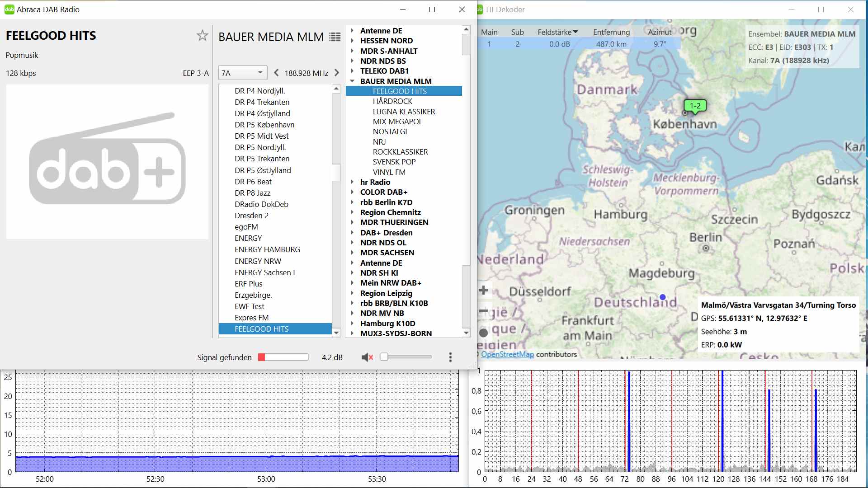The height and width of the screenshot is (488, 868).
Task: Click the 1-2 transmitter marker on map
Action: pos(695,106)
